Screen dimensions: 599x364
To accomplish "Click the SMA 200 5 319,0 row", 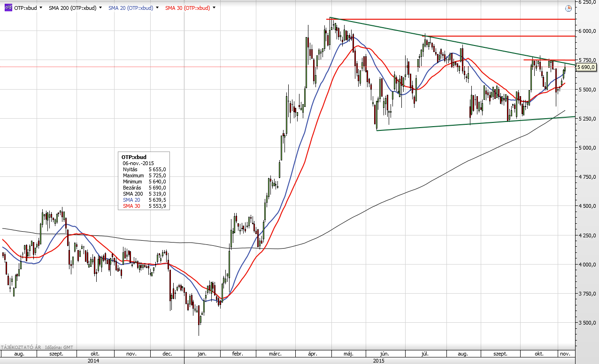I will 144,193.
